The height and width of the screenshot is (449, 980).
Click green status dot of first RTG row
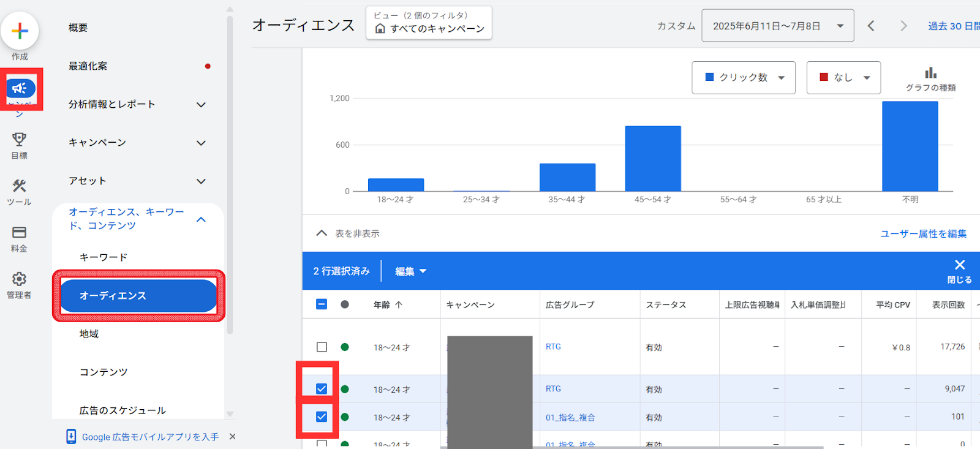tap(345, 347)
